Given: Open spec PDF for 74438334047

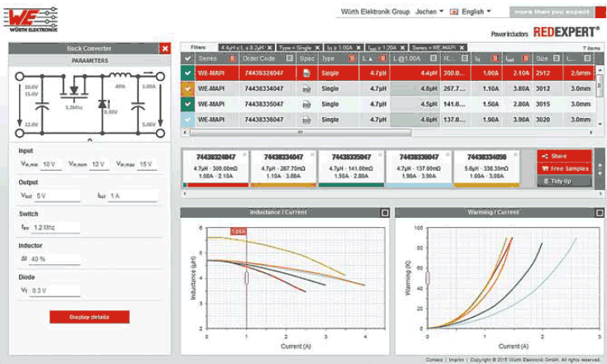Looking at the screenshot, I should pyautogui.click(x=306, y=89).
